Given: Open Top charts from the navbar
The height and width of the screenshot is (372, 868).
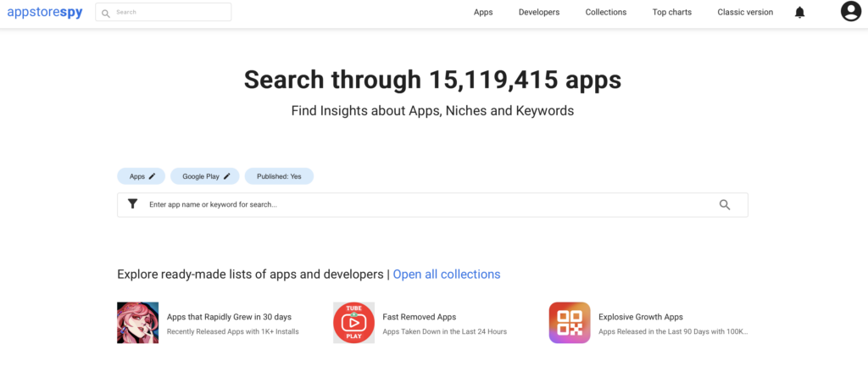Looking at the screenshot, I should tap(671, 12).
